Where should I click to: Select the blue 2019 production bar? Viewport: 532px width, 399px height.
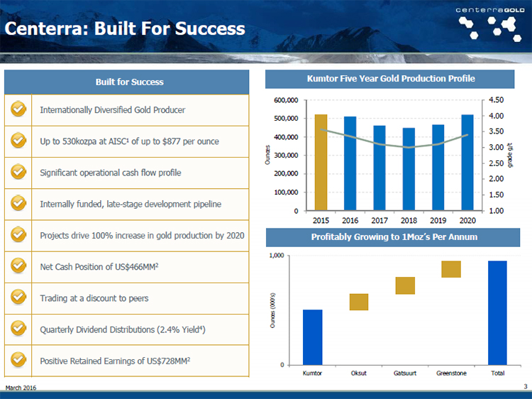[x=438, y=168]
